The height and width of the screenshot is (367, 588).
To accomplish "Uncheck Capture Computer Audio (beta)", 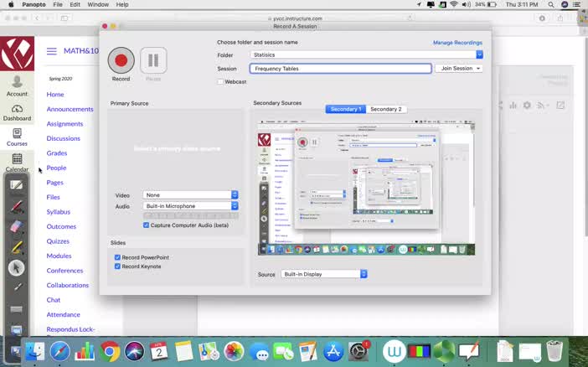I will coord(147,225).
